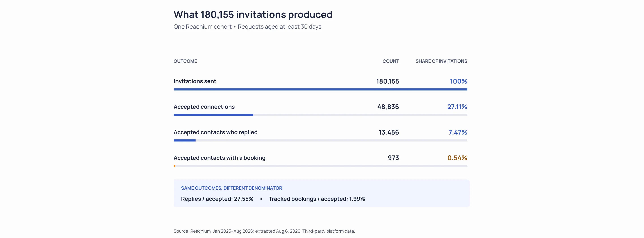644x238 pixels.
Task: Select 'Accepted contacts with a booking' label
Action: [219, 158]
